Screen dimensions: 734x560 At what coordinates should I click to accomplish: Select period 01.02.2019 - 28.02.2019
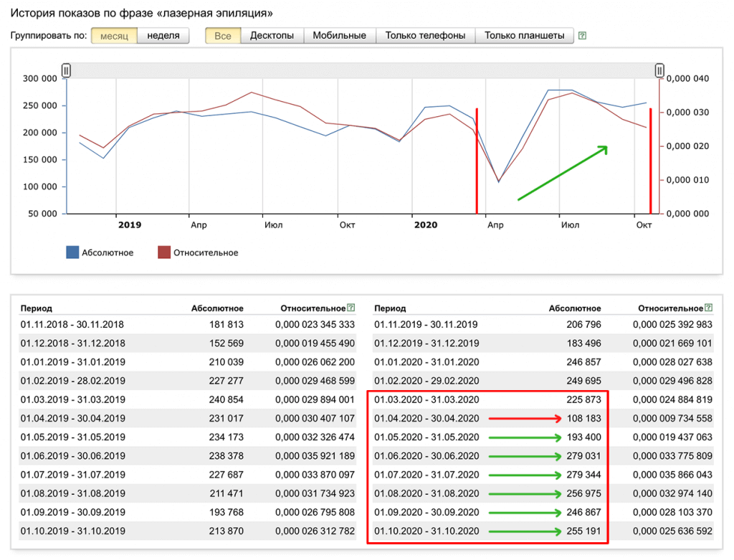[72, 381]
